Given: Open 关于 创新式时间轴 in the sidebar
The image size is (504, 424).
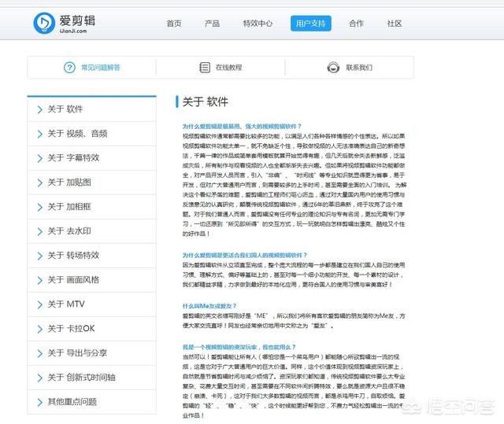Looking at the screenshot, I should (80, 377).
